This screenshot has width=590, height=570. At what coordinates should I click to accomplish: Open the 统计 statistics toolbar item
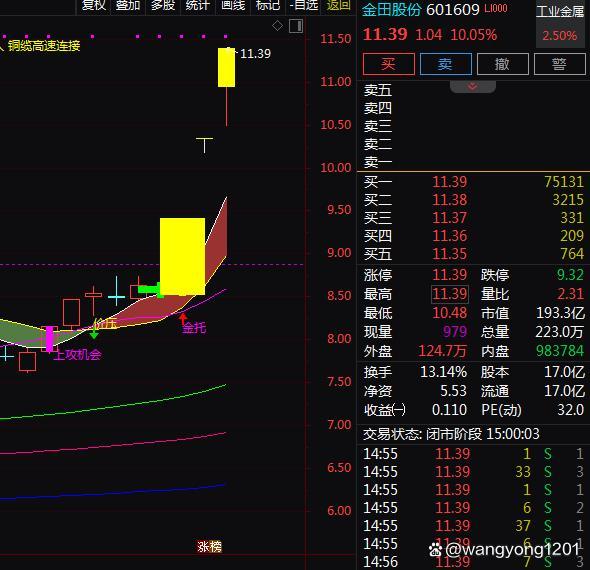(x=198, y=5)
